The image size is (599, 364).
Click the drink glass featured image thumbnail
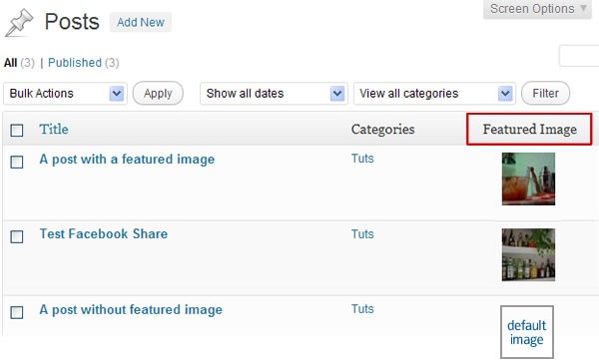click(x=528, y=179)
